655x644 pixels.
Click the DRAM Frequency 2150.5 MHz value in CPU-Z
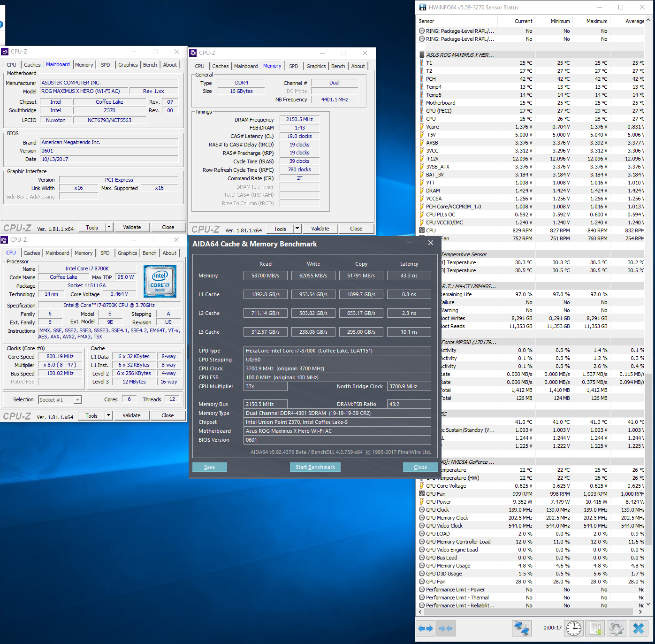click(x=299, y=120)
